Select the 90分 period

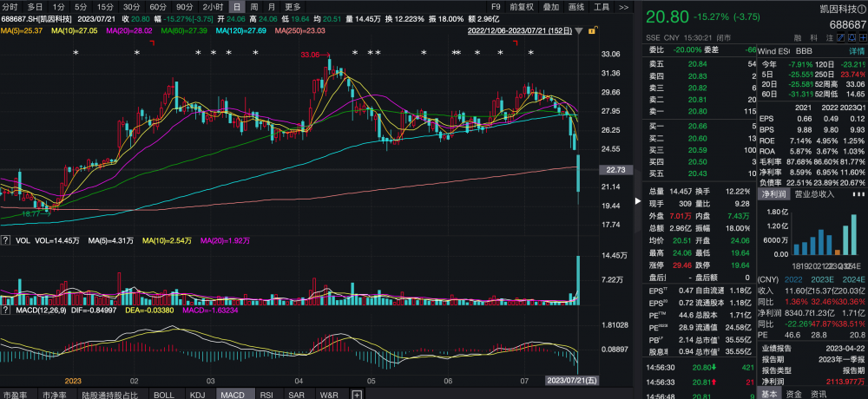coord(185,7)
